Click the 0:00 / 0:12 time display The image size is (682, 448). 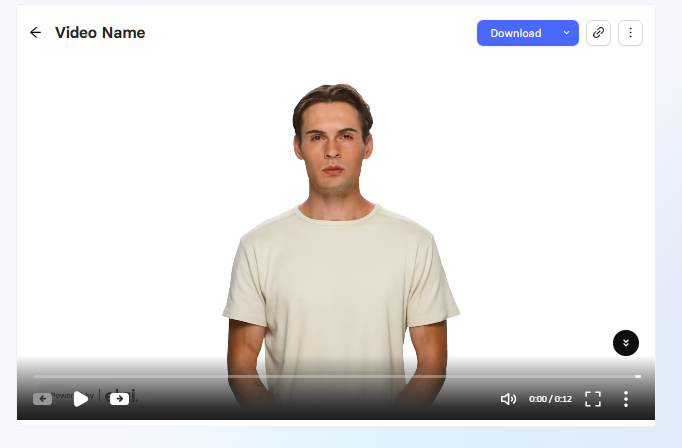pyautogui.click(x=550, y=399)
